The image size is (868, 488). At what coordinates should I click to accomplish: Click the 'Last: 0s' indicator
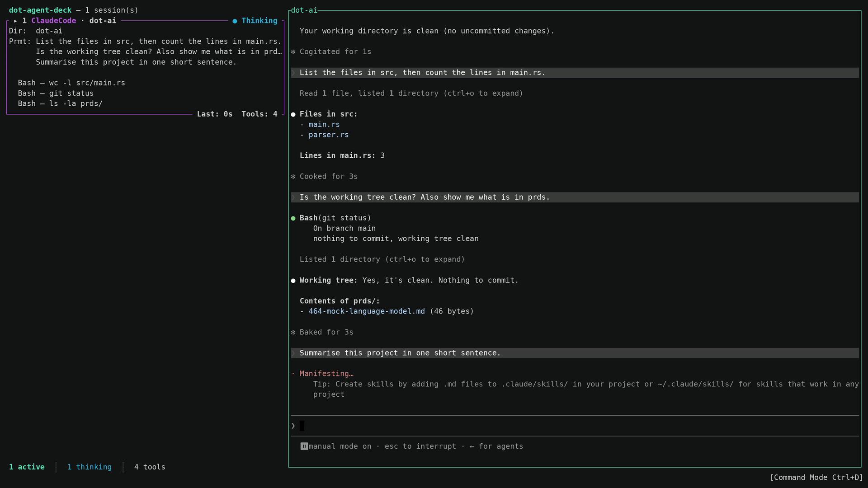(x=215, y=114)
